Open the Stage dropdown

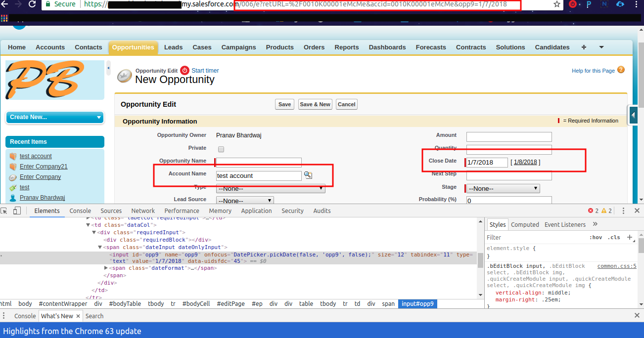point(503,188)
